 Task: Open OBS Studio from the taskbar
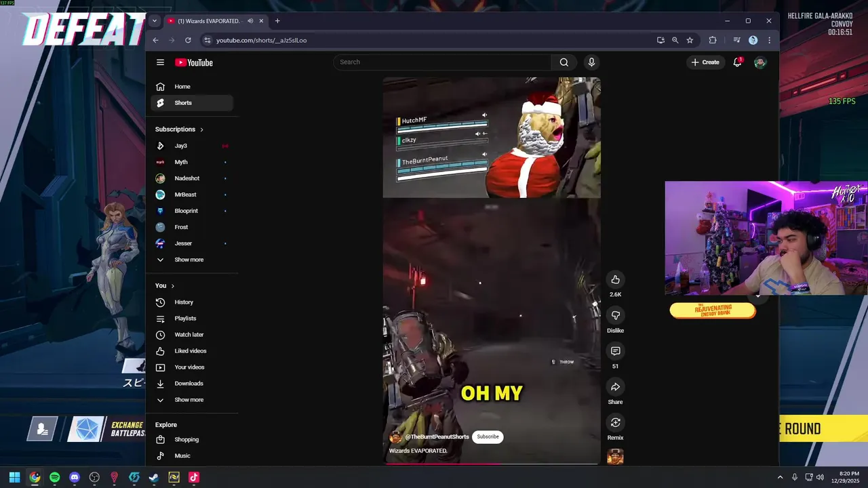[94, 477]
